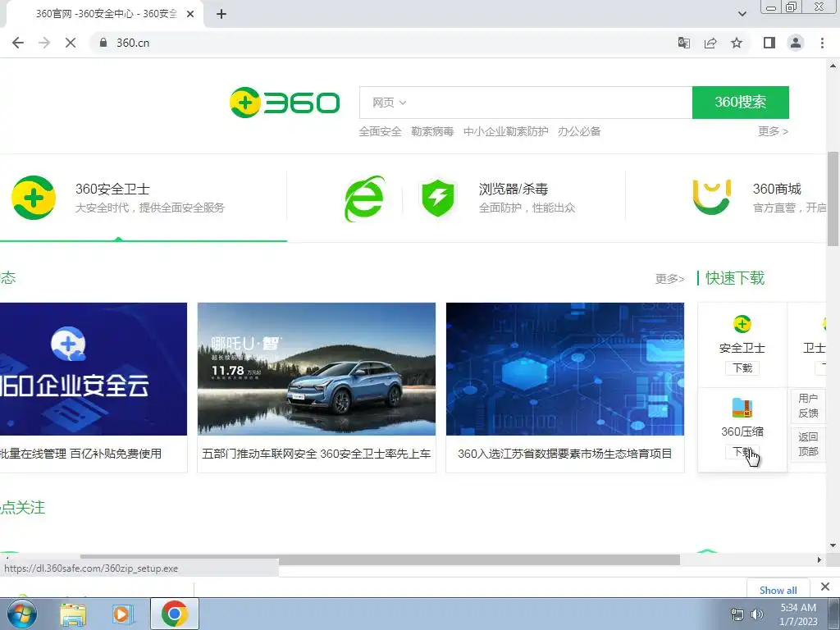
Task: Click the padlock site info icon
Action: pos(104,43)
